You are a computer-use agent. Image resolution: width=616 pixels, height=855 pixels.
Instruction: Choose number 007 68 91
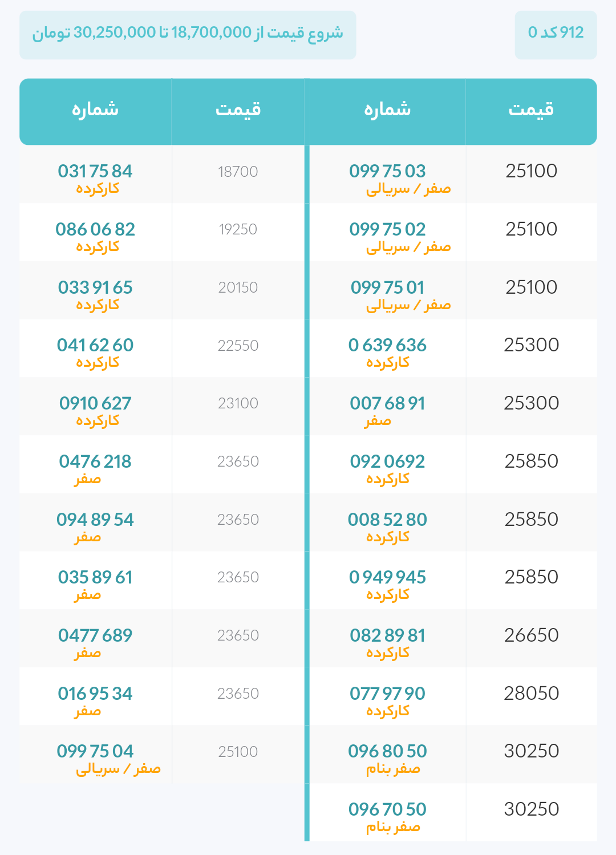tap(387, 403)
